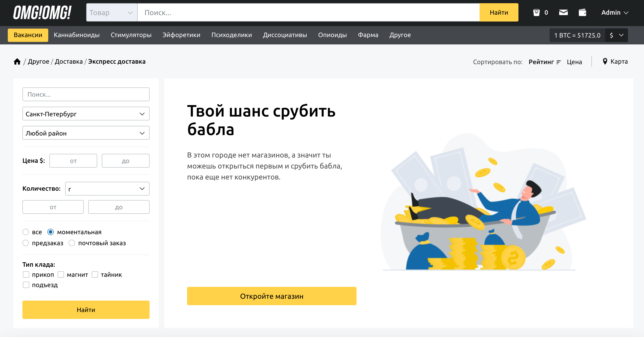Open the wallet icon in the header

tap(583, 12)
